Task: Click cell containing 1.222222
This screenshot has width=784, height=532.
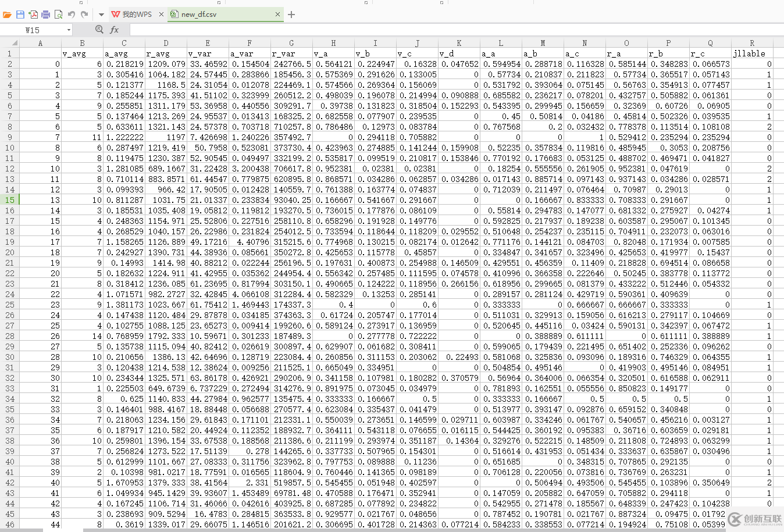Action: (x=124, y=137)
